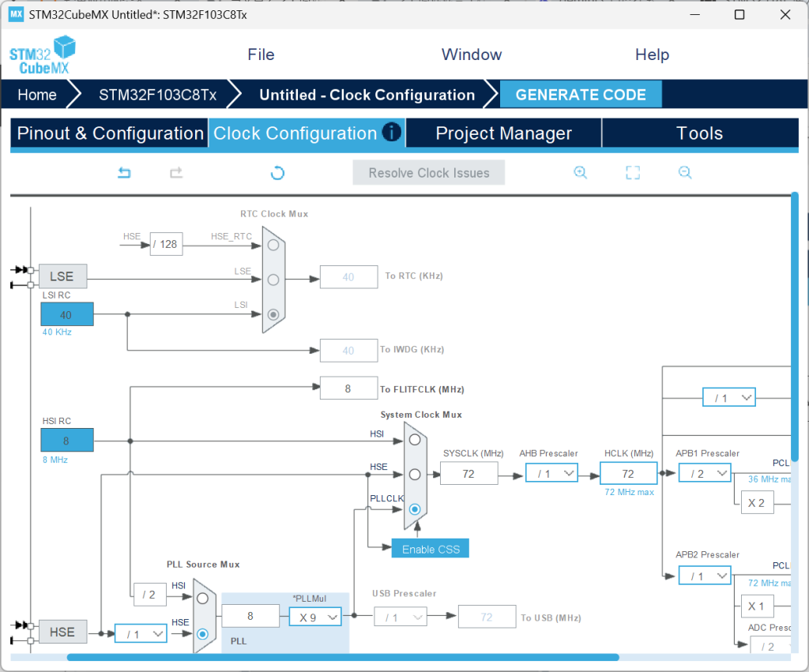Open the PLLMul X 9 dropdown
Viewport: 809px width, 672px height.
[315, 617]
